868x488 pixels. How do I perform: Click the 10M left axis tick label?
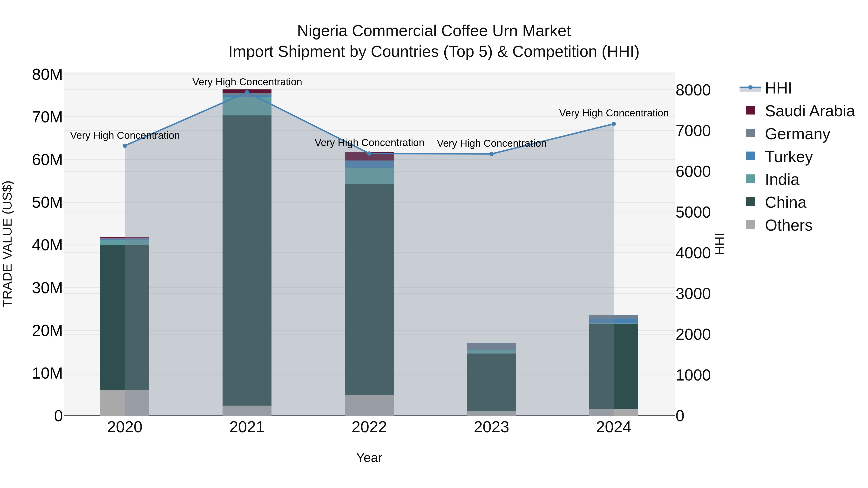(x=47, y=374)
